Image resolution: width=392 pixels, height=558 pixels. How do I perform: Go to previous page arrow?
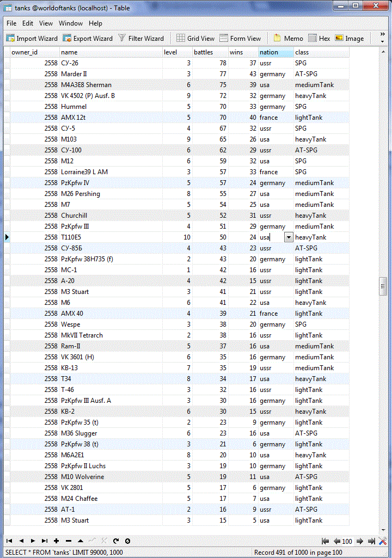[337, 541]
